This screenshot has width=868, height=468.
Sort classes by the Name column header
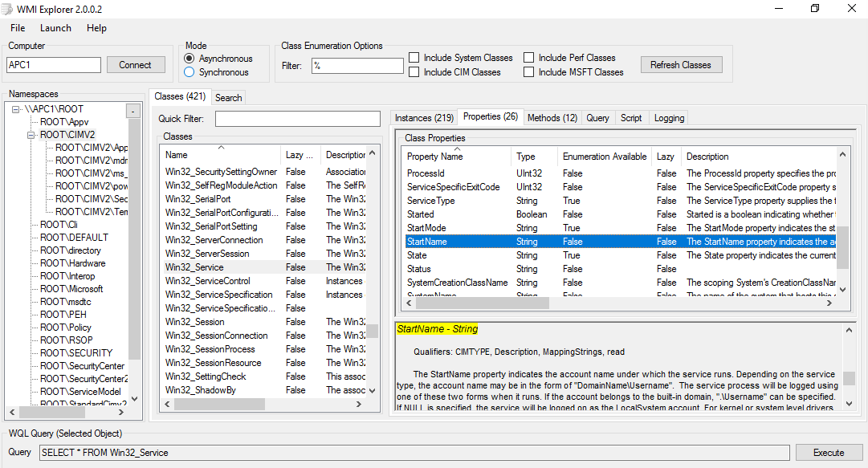click(222, 155)
